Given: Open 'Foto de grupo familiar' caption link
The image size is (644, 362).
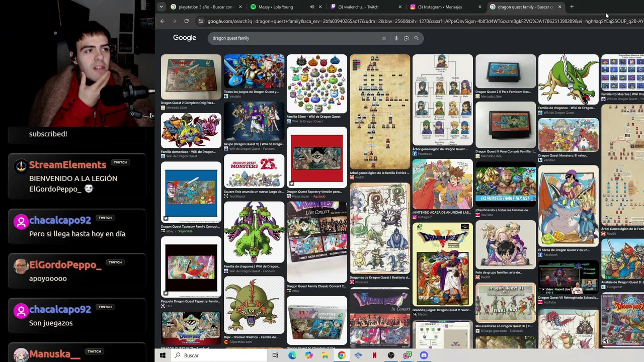Looking at the screenshot, I should point(499,273).
